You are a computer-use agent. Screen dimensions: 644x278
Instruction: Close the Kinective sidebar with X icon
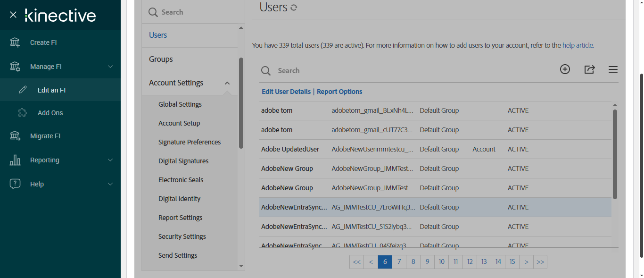(x=13, y=15)
